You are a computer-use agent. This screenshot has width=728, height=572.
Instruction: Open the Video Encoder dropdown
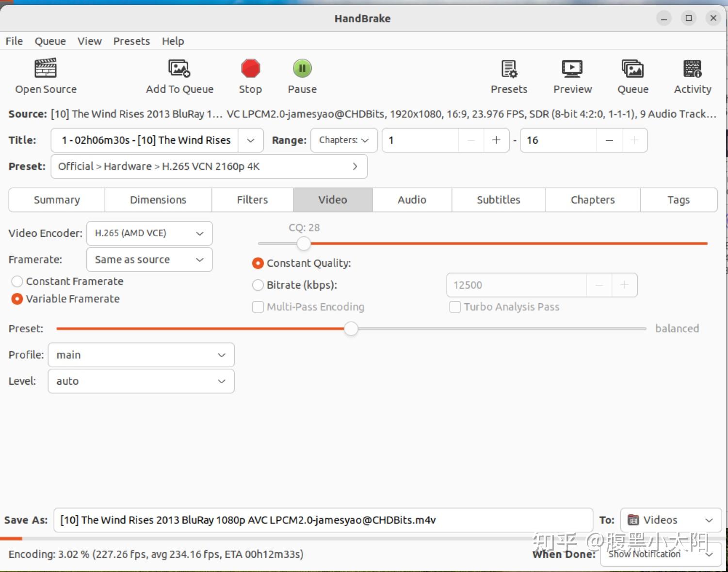coord(149,233)
